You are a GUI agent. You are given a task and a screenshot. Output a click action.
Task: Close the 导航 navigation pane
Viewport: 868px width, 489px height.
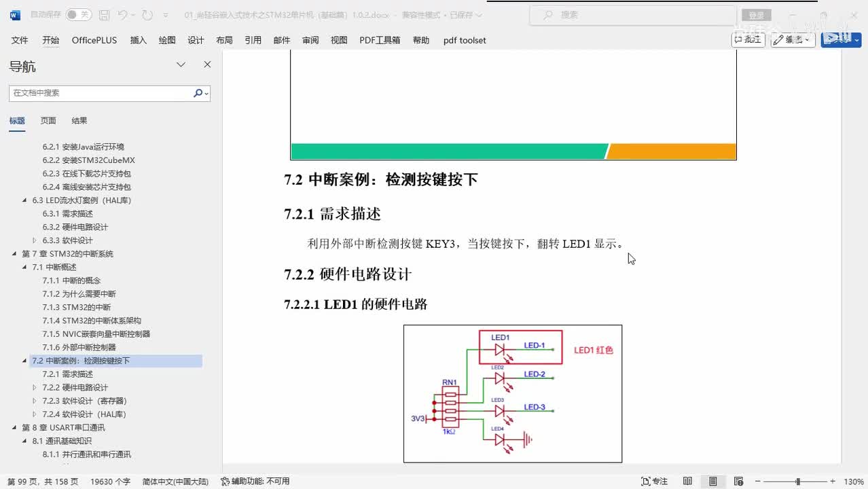207,65
